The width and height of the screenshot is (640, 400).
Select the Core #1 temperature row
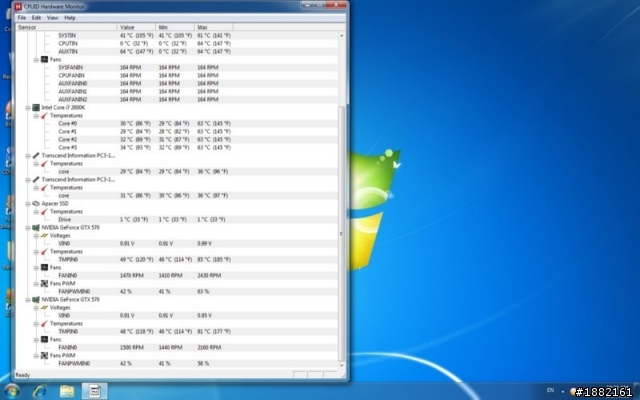coord(177,131)
